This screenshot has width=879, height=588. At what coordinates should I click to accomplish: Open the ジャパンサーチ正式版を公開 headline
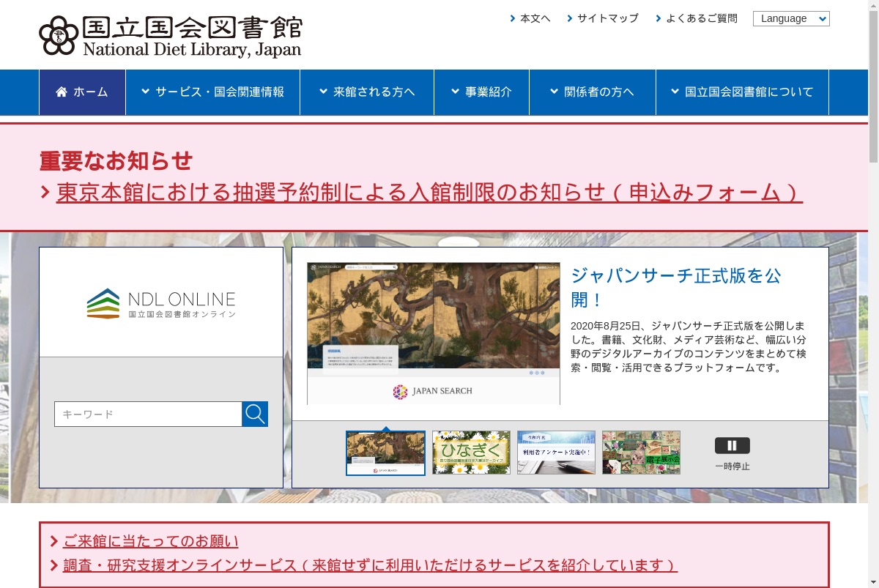(x=676, y=288)
